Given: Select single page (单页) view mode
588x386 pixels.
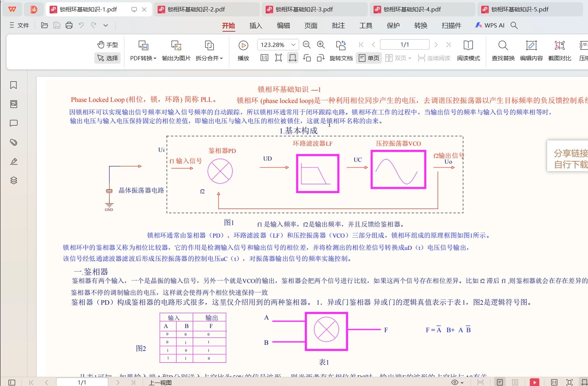Looking at the screenshot, I should click(369, 58).
